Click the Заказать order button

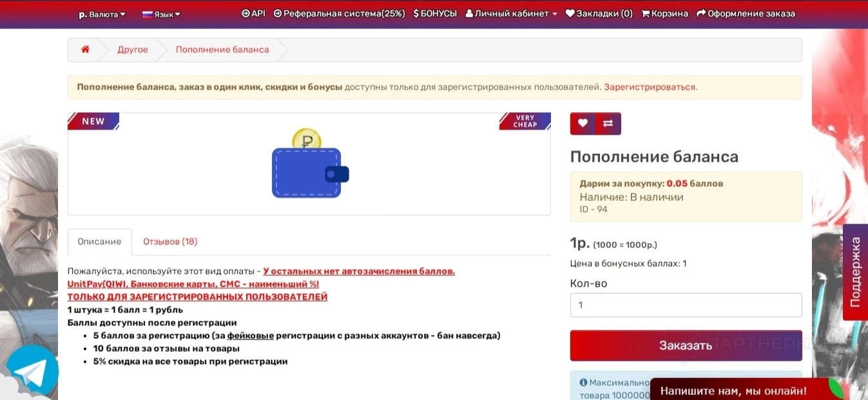click(686, 345)
